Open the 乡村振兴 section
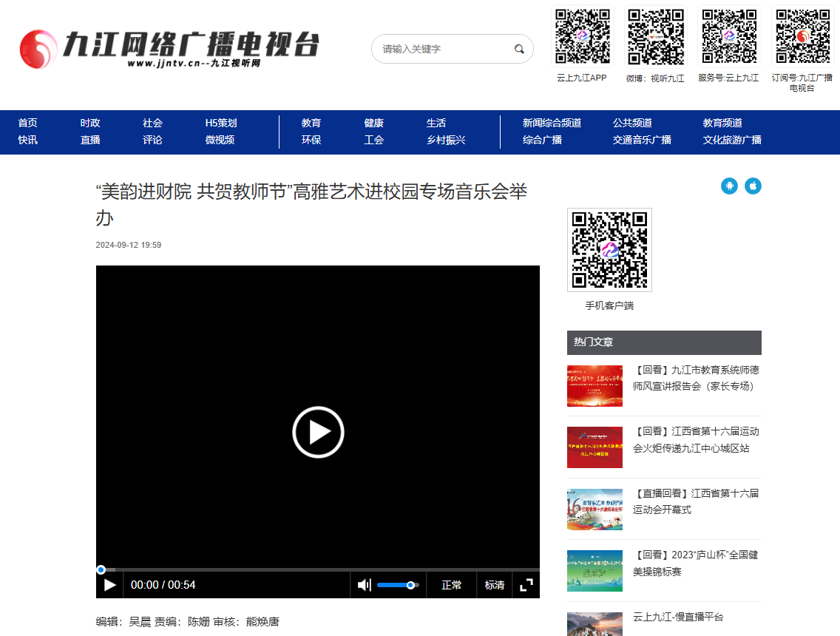This screenshot has height=636, width=840. point(446,140)
